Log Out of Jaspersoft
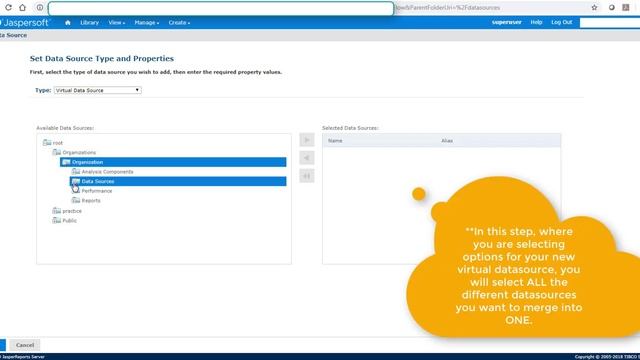The height and width of the screenshot is (360, 640). pos(562,22)
